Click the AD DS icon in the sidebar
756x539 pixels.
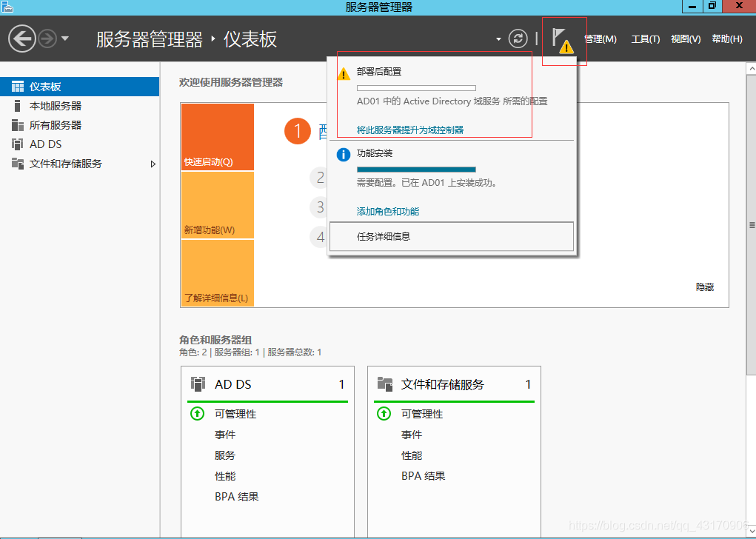point(18,144)
